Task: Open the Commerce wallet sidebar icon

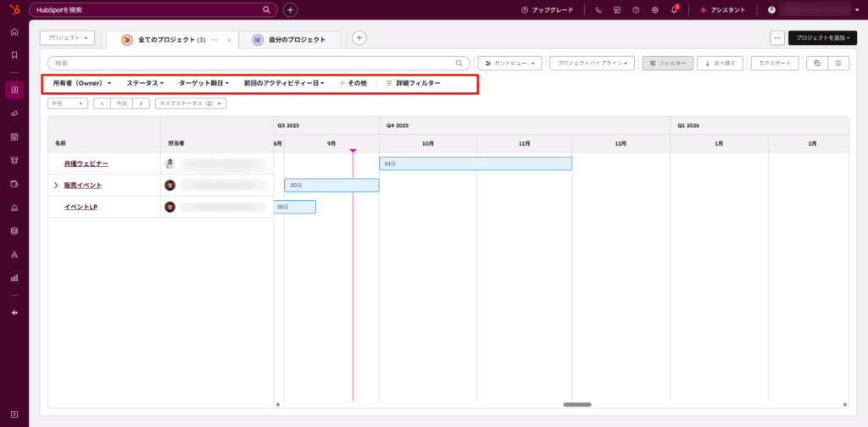Action: coord(14,184)
